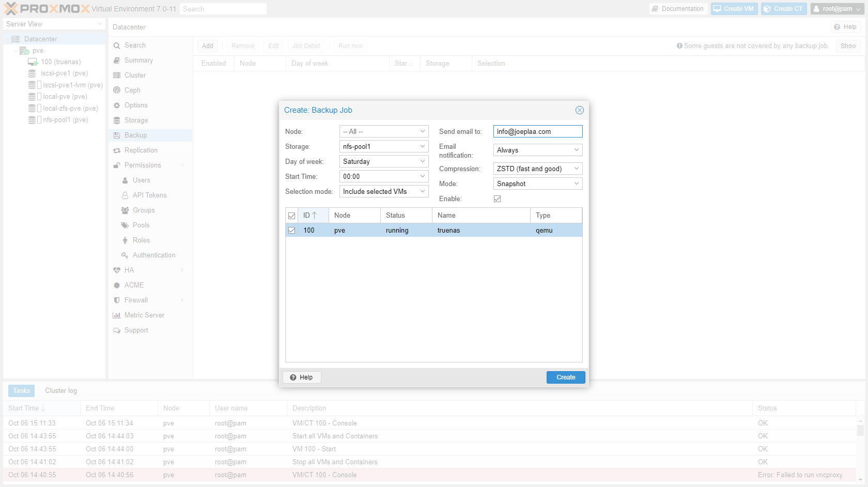The width and height of the screenshot is (868, 487).
Task: Click the ACME certificate icon
Action: click(117, 285)
